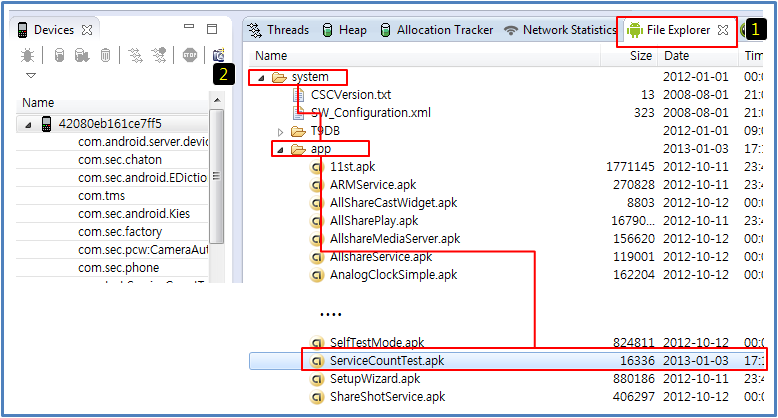Select AllShareCastWidget.apk in the list
The height and width of the screenshot is (418, 778).
click(393, 203)
